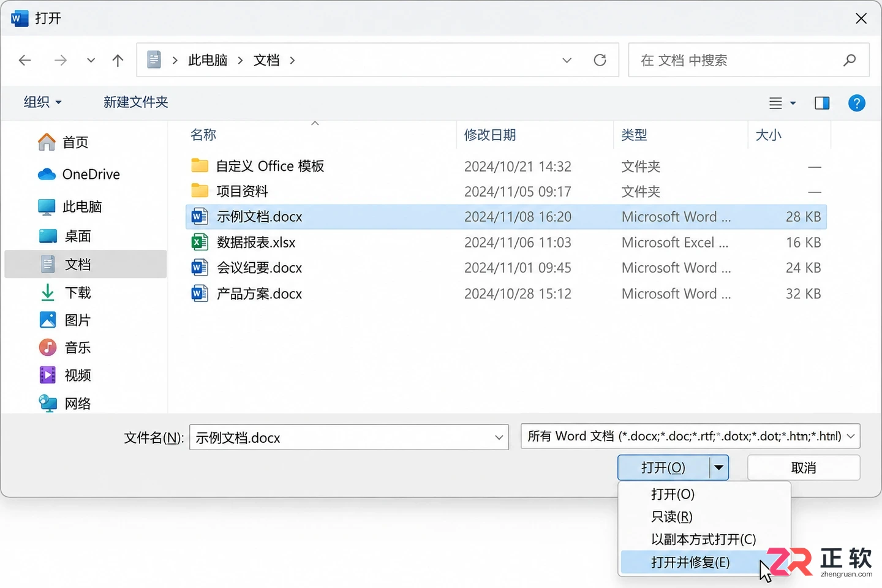Toggle the preview pane icon
Image resolution: width=882 pixels, height=588 pixels.
822,103
